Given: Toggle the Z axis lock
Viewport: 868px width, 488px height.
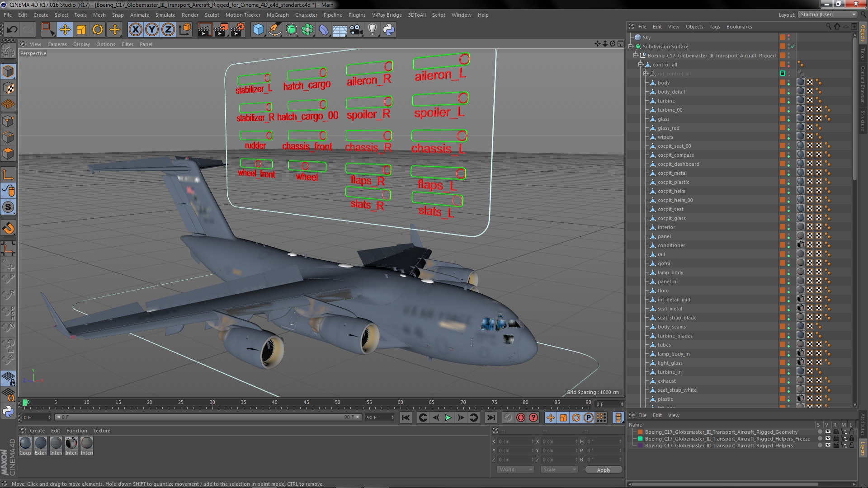Looking at the screenshot, I should point(168,30).
